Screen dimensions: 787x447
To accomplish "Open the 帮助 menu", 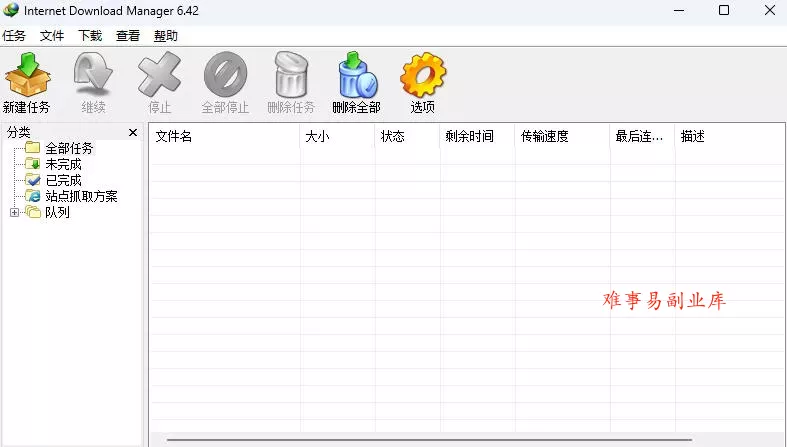I will tap(166, 36).
